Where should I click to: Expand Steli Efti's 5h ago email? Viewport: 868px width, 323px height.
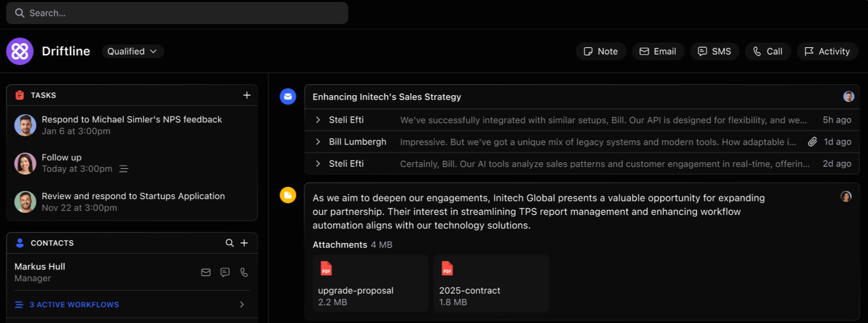coord(318,120)
